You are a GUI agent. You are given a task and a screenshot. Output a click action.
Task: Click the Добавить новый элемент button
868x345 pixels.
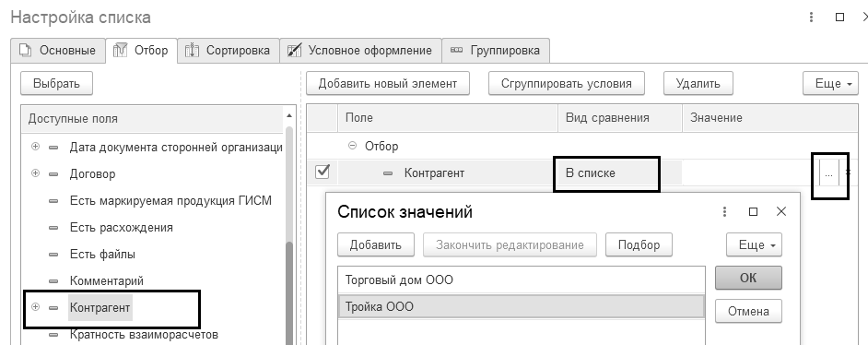point(388,84)
